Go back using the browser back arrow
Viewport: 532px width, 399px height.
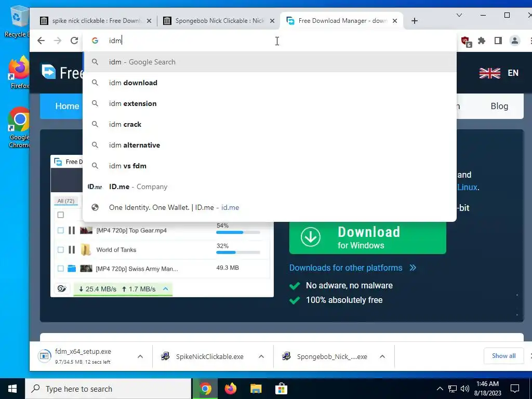[x=41, y=41]
